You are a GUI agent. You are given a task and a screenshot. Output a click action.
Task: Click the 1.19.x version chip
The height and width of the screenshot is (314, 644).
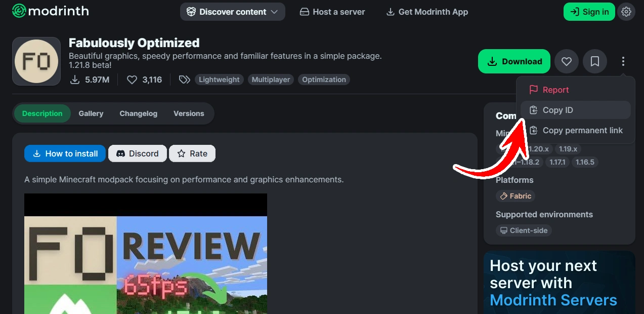(x=568, y=149)
